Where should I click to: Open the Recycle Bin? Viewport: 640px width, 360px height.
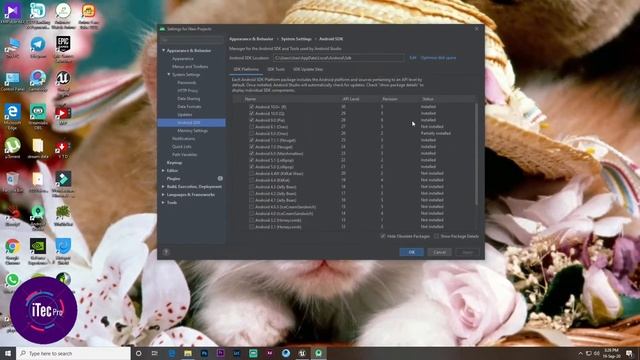(13, 182)
